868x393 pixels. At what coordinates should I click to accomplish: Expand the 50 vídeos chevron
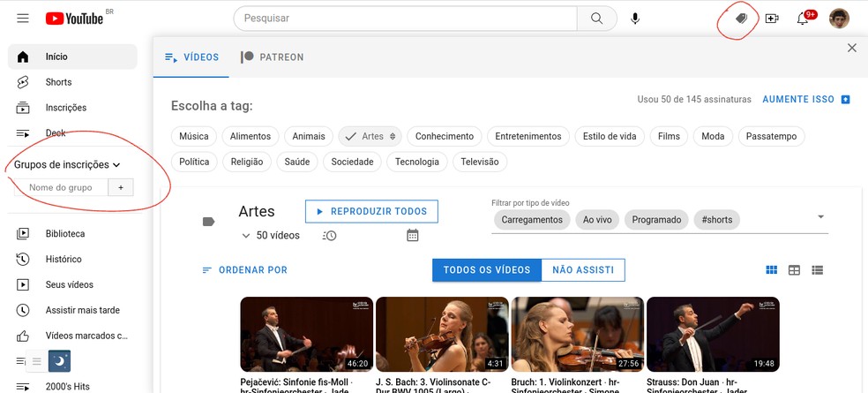point(246,236)
